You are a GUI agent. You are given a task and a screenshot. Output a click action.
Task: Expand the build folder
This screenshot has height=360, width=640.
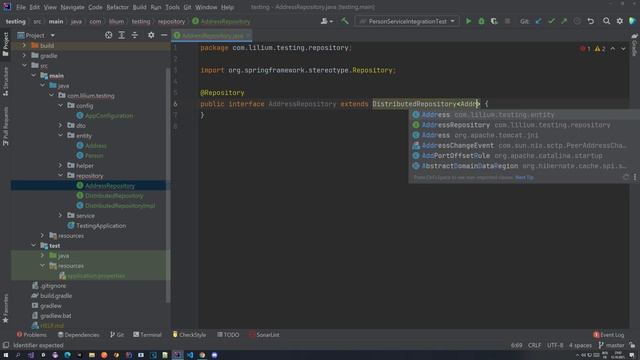click(24, 45)
